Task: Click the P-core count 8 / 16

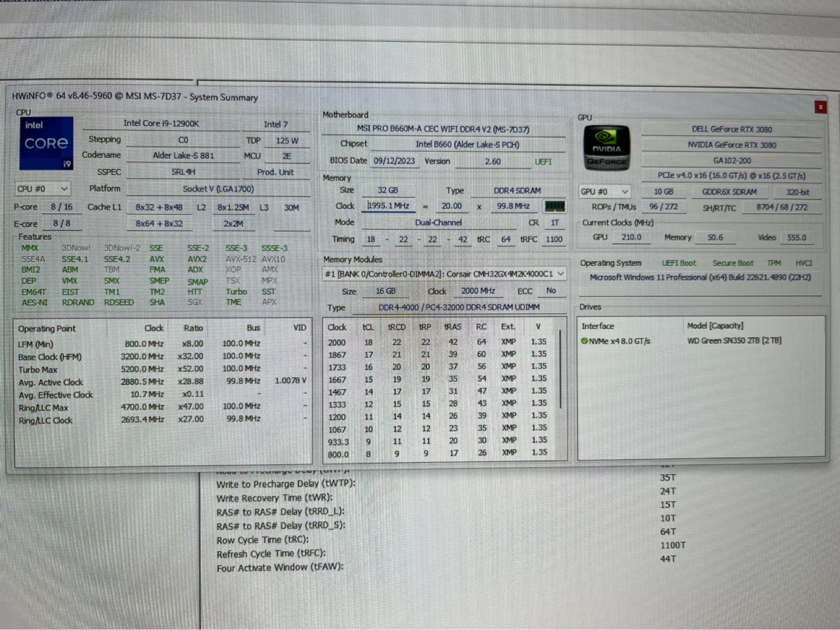Action: point(61,207)
